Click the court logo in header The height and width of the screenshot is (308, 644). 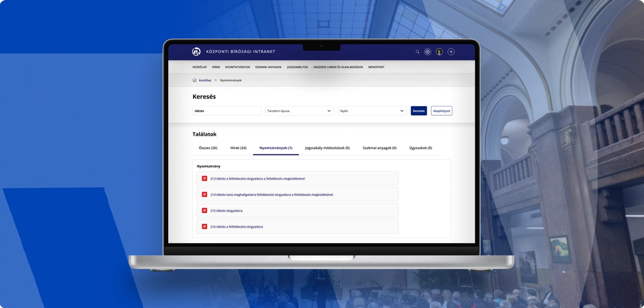pyautogui.click(x=196, y=51)
